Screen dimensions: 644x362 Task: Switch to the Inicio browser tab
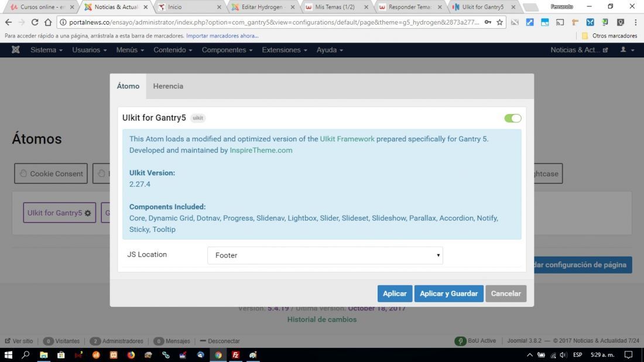[x=189, y=7]
